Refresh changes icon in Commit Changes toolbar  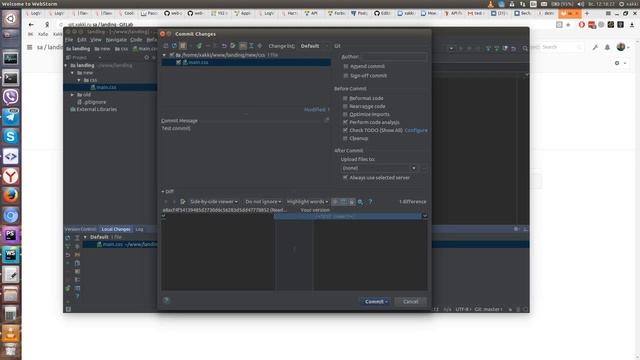click(x=174, y=46)
